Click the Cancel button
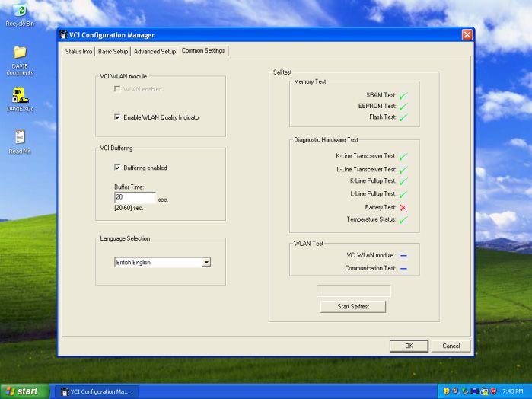This screenshot has height=399, width=532. (451, 346)
